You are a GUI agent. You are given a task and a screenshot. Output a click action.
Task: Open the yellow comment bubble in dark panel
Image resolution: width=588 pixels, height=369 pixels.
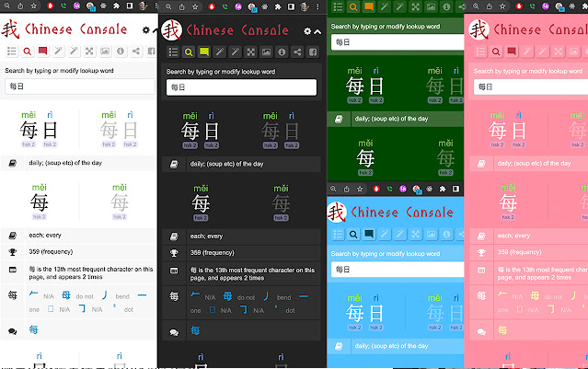tap(204, 52)
